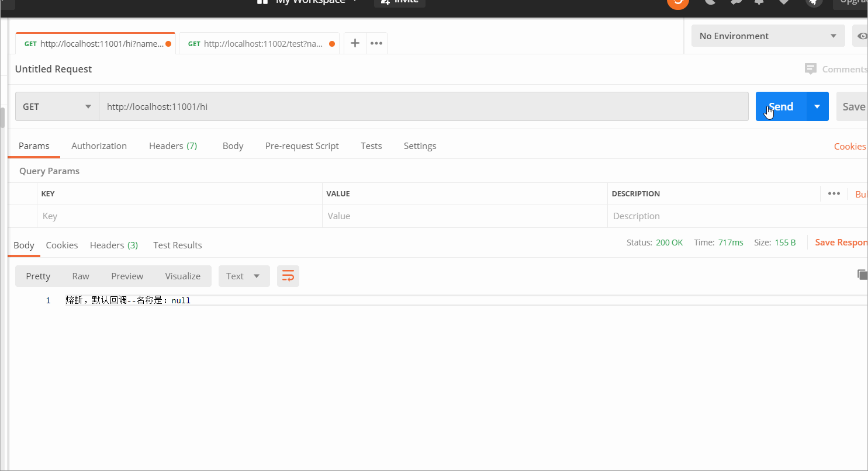Switch response formatting to Visualize
Screen dimensions: 868x471
coord(182,276)
